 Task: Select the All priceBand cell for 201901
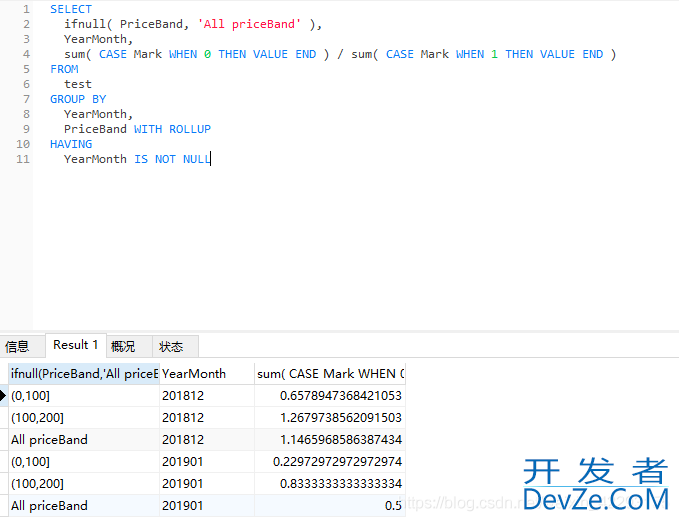84,505
